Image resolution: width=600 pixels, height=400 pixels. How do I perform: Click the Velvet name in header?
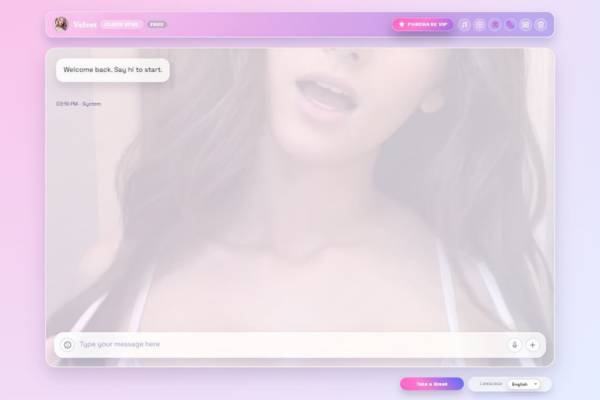(84, 24)
